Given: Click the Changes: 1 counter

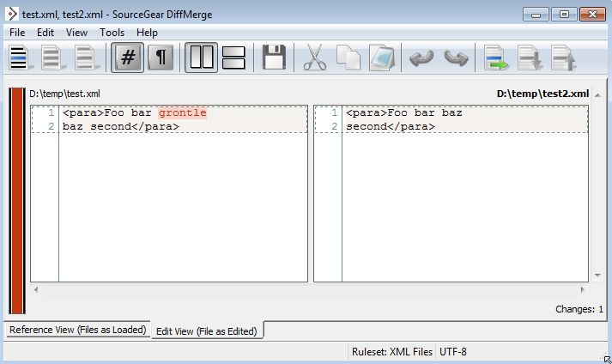Looking at the screenshot, I should click(x=579, y=309).
